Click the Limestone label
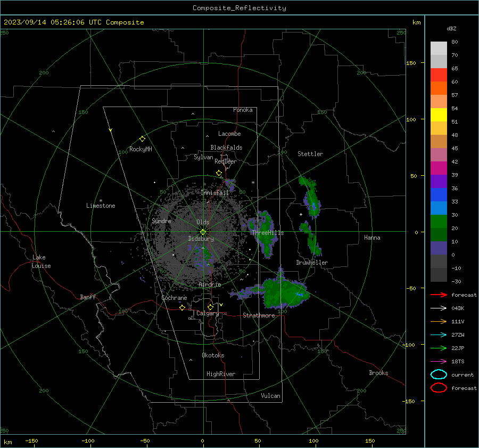The height and width of the screenshot is (448, 479). pos(101,206)
